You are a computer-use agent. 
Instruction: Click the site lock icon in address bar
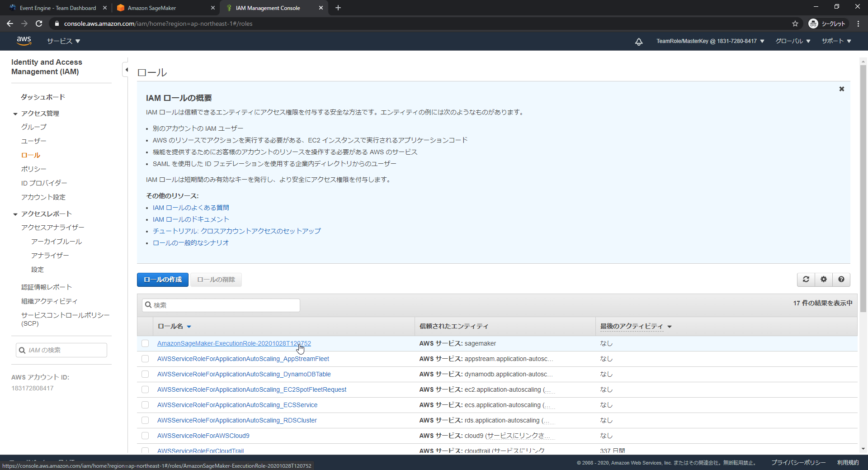pyautogui.click(x=57, y=24)
